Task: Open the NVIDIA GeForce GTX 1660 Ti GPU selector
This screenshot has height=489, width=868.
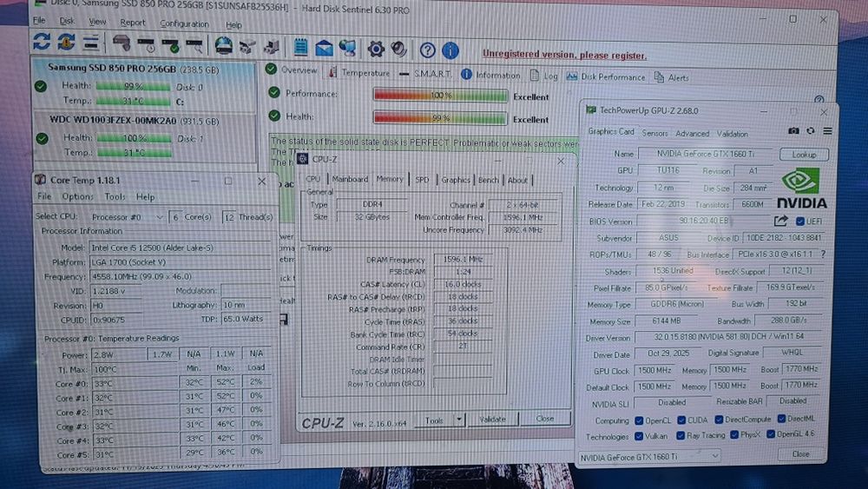Action: pos(648,458)
